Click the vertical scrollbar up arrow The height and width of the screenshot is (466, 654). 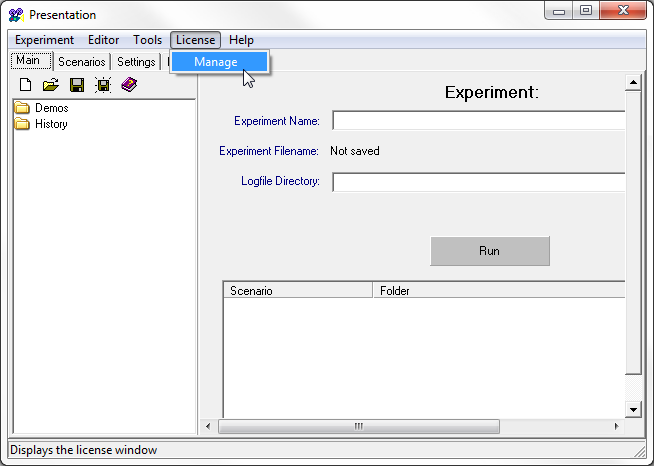[x=633, y=83]
